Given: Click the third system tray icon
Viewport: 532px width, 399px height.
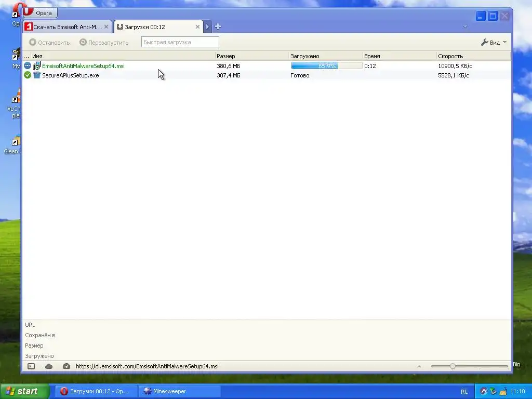Looking at the screenshot, I should pyautogui.click(x=503, y=391).
